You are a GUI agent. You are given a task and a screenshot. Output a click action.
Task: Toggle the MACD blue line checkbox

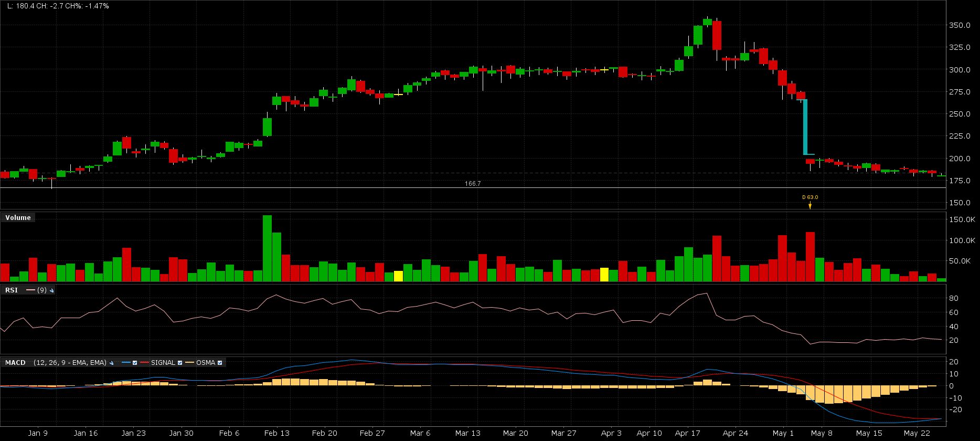click(x=135, y=363)
